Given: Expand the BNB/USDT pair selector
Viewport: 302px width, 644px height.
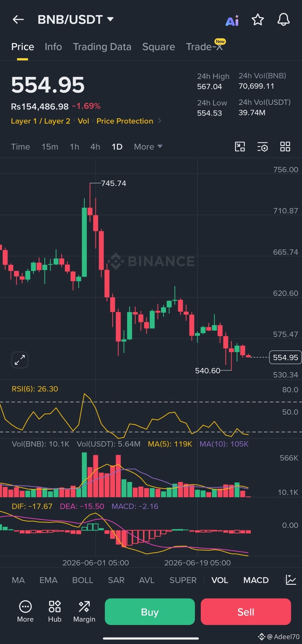Looking at the screenshot, I should 110,19.
